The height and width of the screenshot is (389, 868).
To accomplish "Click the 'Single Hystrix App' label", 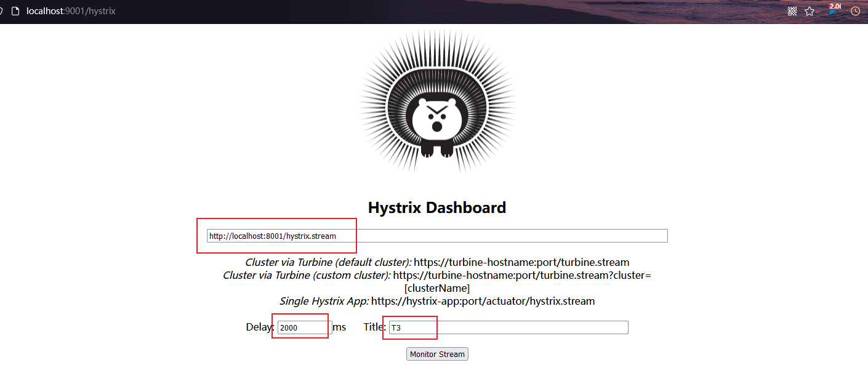I will click(324, 301).
